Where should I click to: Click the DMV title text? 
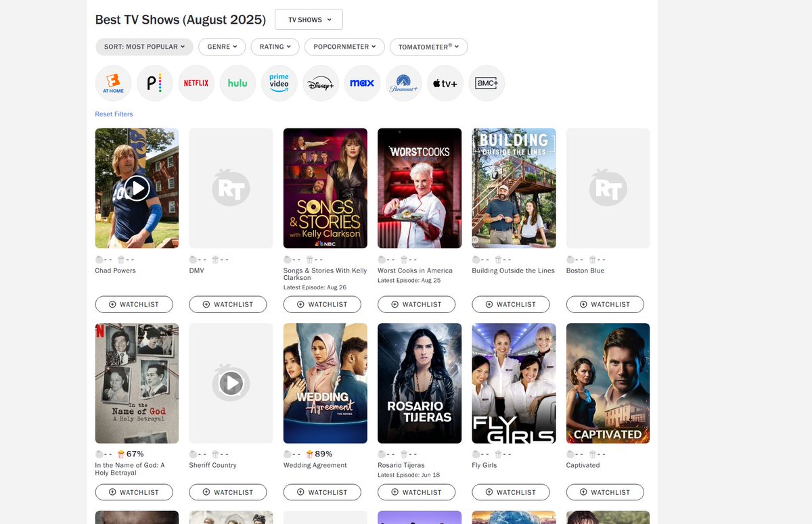(197, 270)
